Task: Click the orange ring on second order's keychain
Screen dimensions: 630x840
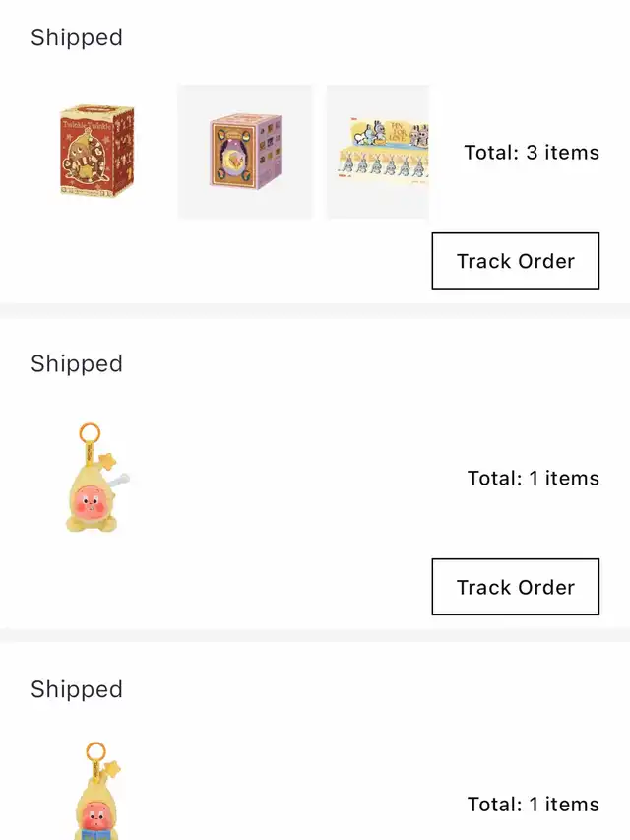Action: [90, 431]
